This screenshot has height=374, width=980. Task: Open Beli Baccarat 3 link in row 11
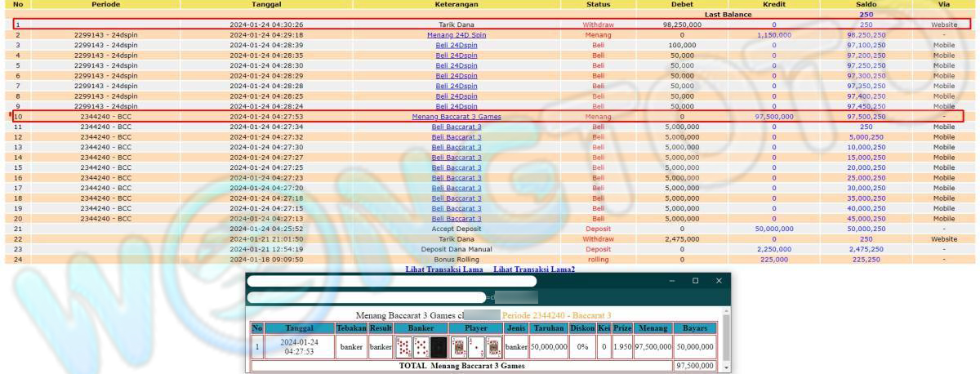(x=457, y=127)
